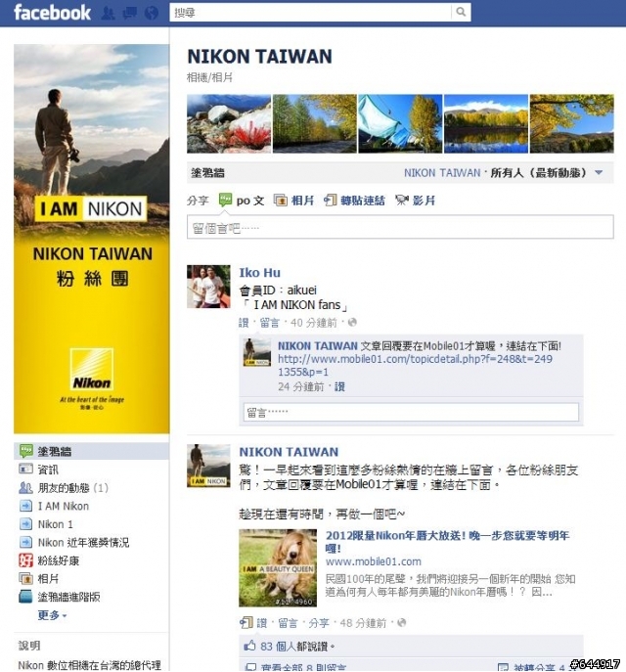
Task: Click the Facebook search field
Action: (310, 13)
